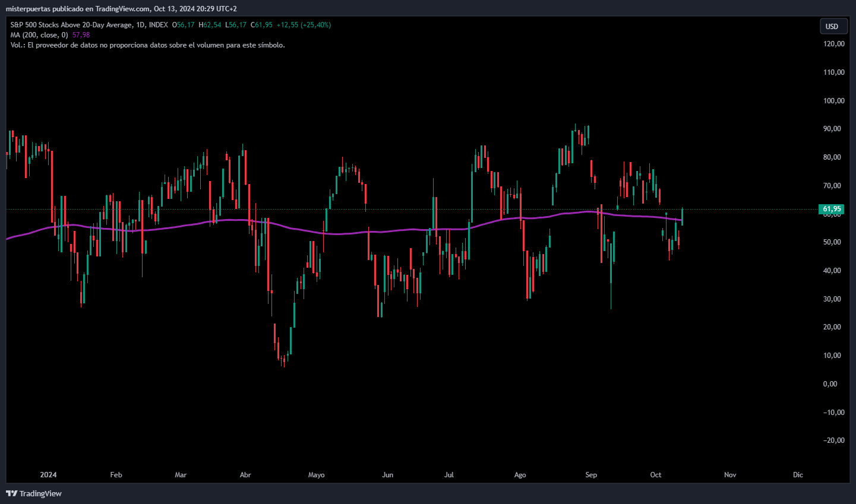Click the TradingView logo
856x504 pixels.
tap(34, 493)
